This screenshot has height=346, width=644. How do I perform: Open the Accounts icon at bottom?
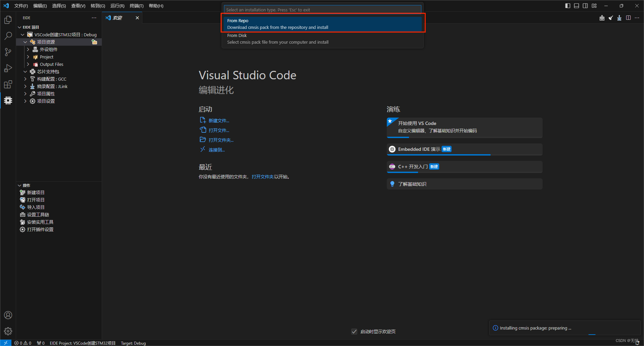tap(8, 315)
